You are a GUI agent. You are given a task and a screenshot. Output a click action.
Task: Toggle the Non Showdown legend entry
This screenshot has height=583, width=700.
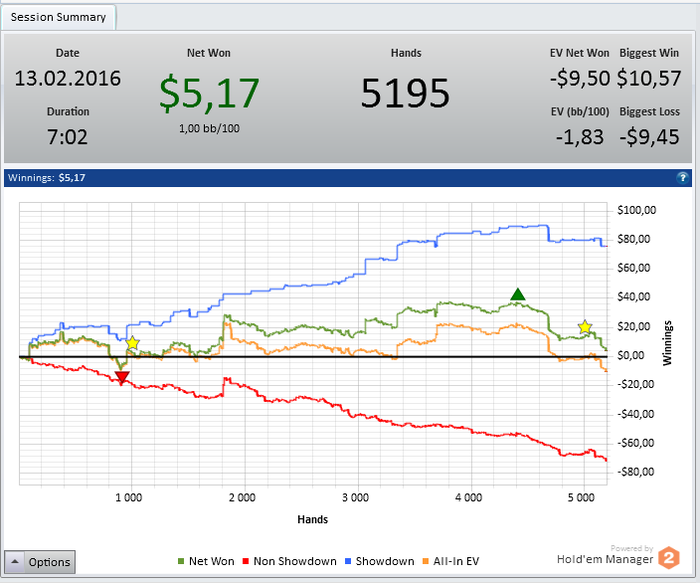pyautogui.click(x=289, y=561)
